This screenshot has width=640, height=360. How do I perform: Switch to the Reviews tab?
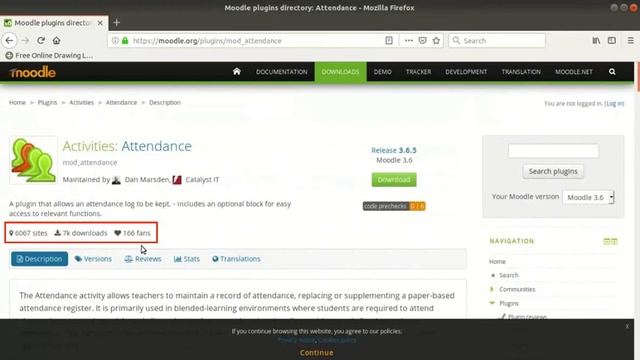pyautogui.click(x=143, y=259)
